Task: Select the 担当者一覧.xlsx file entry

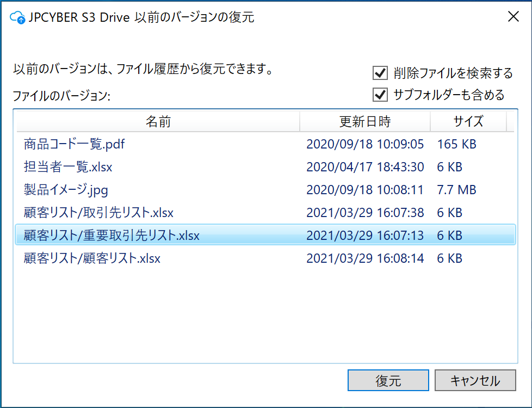Action: pos(68,167)
